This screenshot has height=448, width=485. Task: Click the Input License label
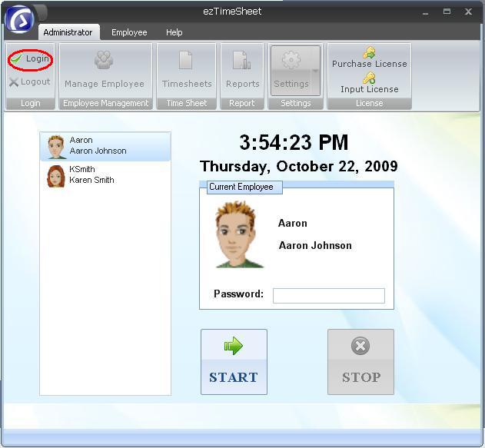369,89
